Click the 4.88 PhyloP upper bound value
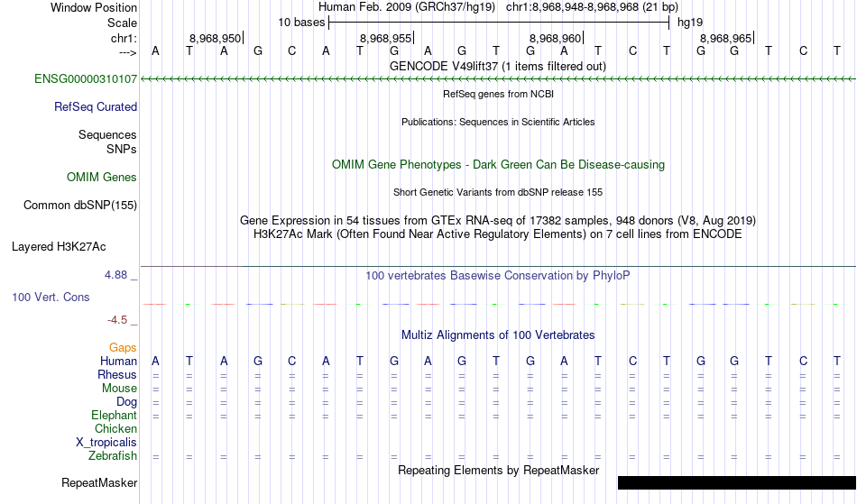Viewport: 857px width, 504px height. coord(115,275)
